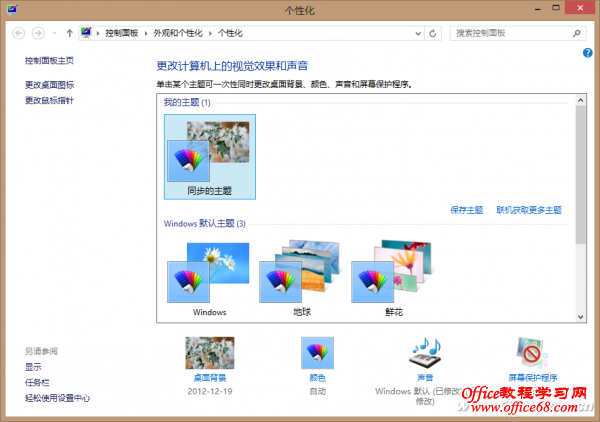Viewport: 600px width, 422px height.
Task: Click the 屏幕保护程序 link label
Action: (532, 378)
